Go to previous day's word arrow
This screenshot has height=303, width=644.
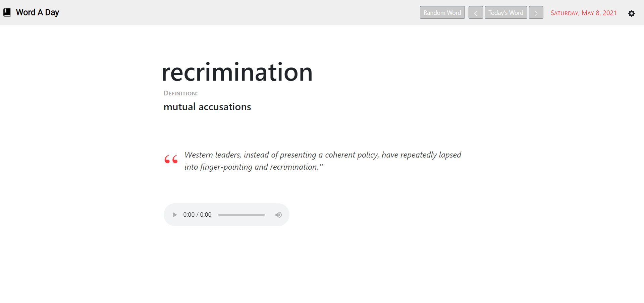(476, 12)
